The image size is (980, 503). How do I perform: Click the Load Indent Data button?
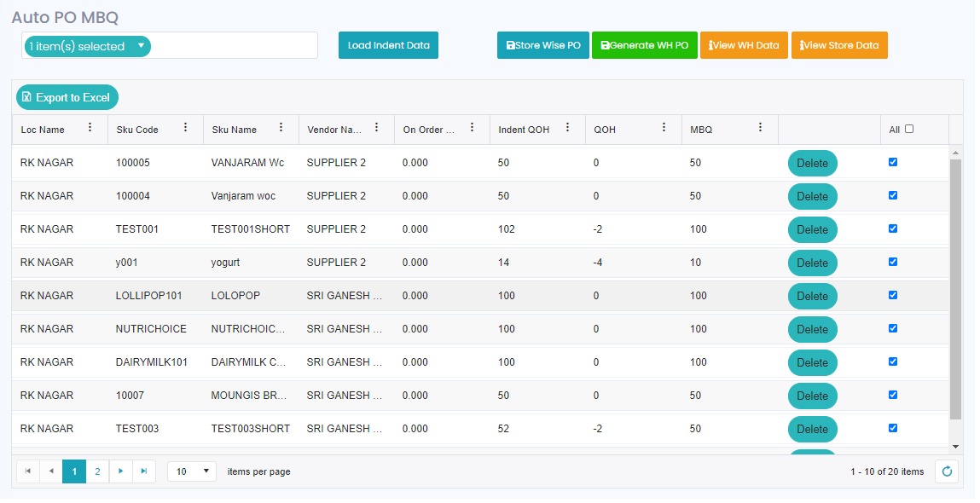point(388,45)
